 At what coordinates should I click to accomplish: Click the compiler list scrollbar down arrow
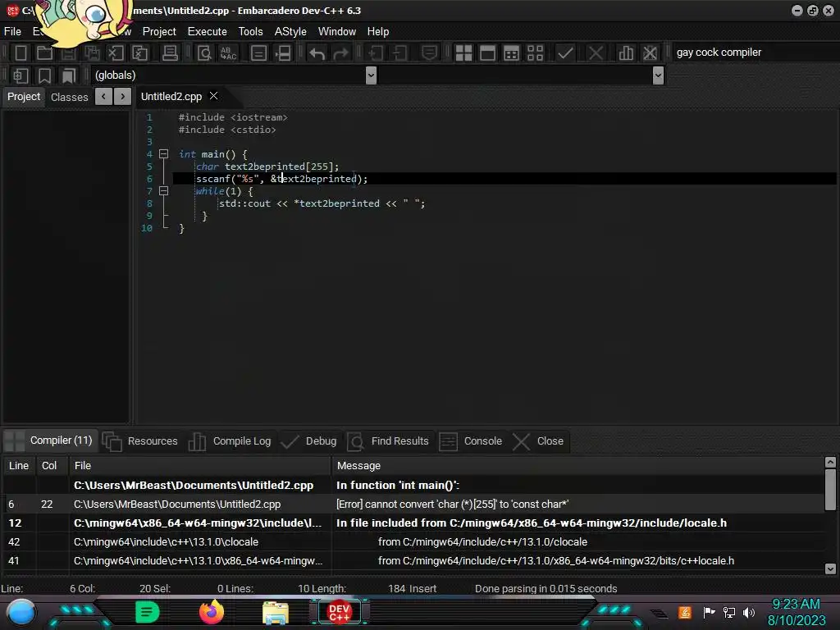[830, 569]
